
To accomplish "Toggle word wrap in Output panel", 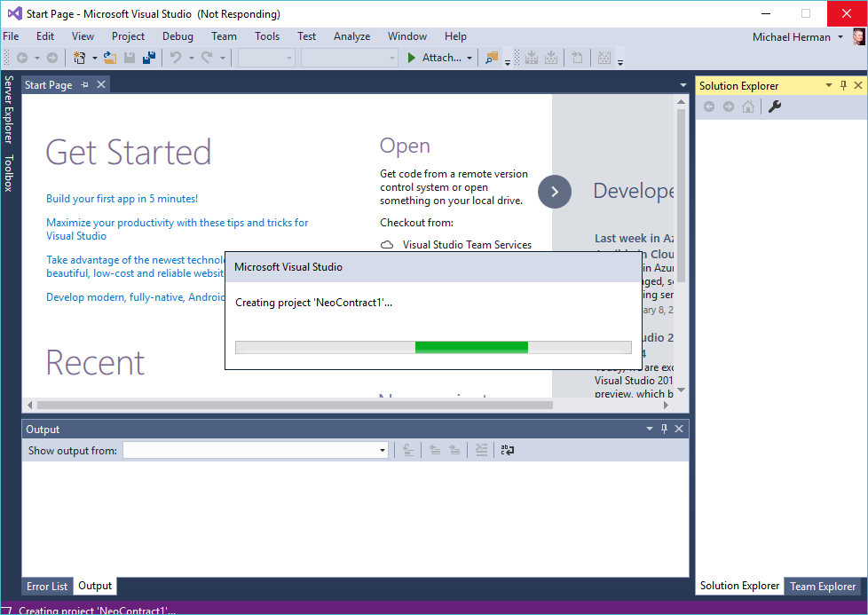I will [x=507, y=450].
